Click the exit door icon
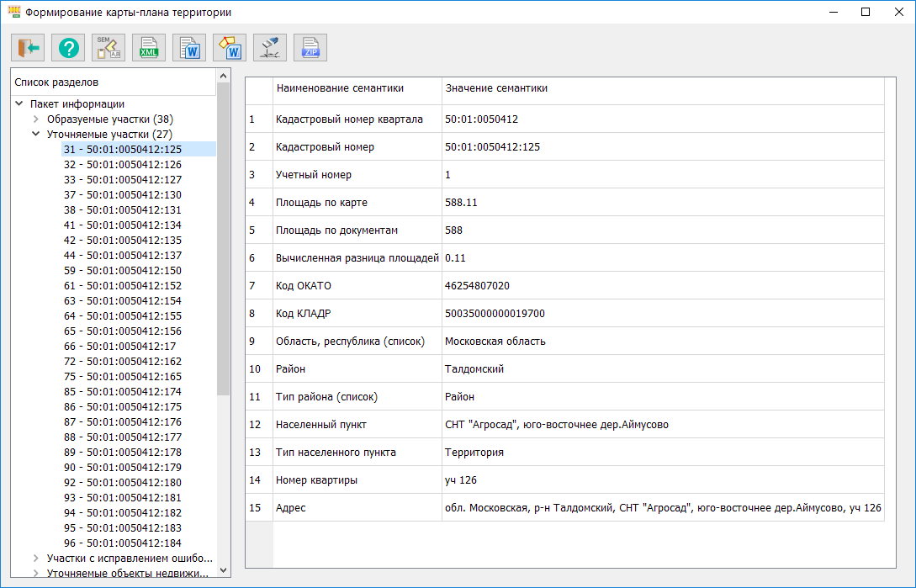916x588 pixels. point(28,48)
